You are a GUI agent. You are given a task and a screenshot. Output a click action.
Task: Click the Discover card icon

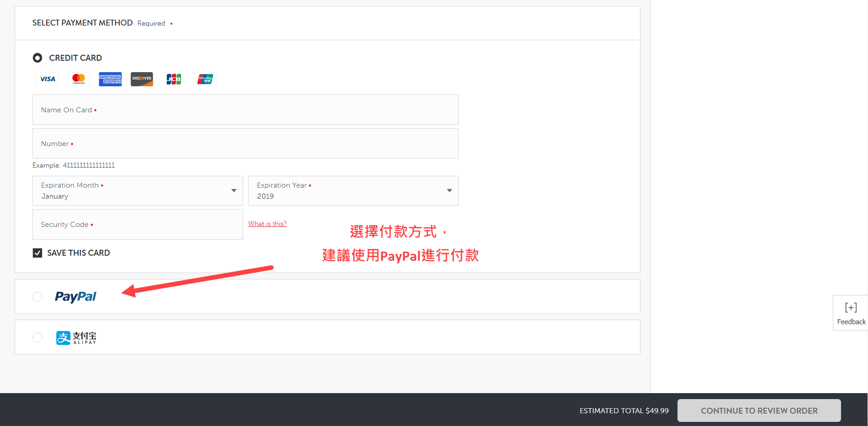tap(142, 79)
